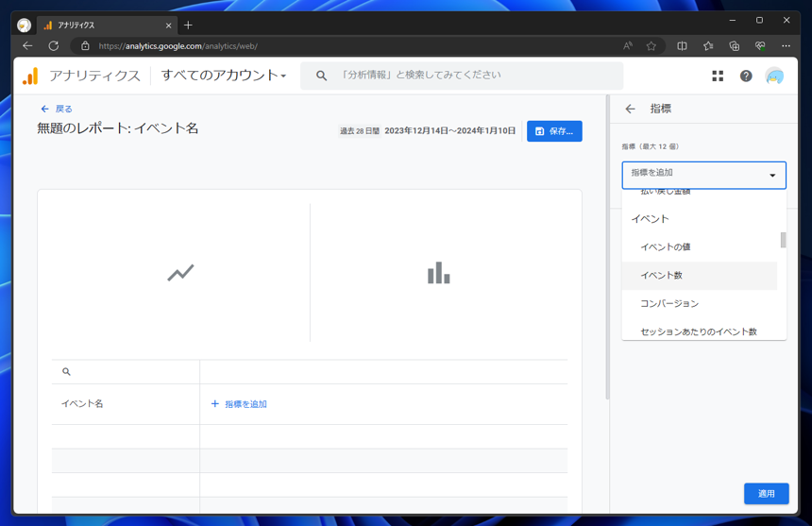Select コンバージョン from the metric list
Screen dimensions: 812x526
[x=699, y=303]
